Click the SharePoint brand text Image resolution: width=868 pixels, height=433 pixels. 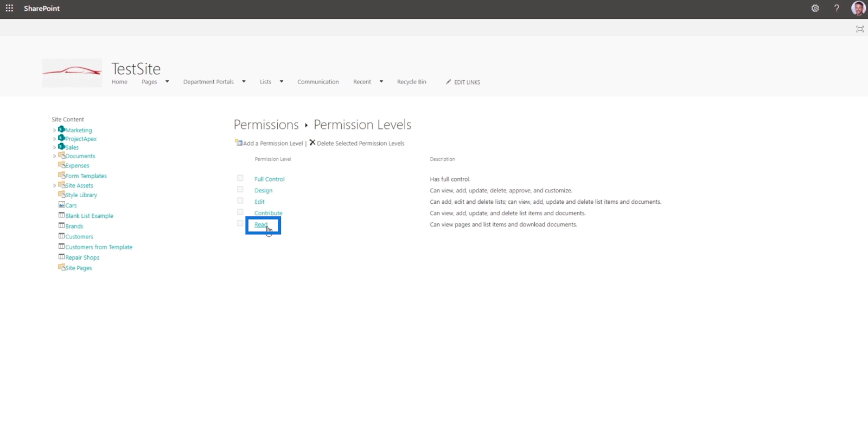pos(42,8)
